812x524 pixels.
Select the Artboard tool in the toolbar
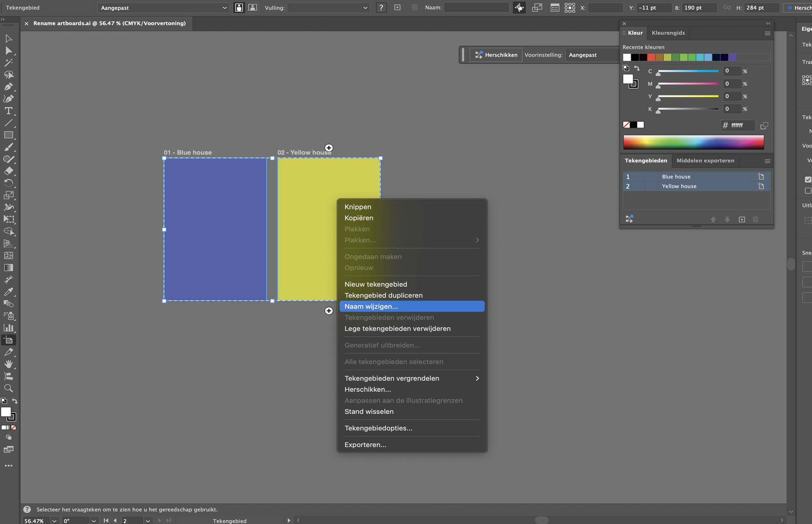point(8,339)
